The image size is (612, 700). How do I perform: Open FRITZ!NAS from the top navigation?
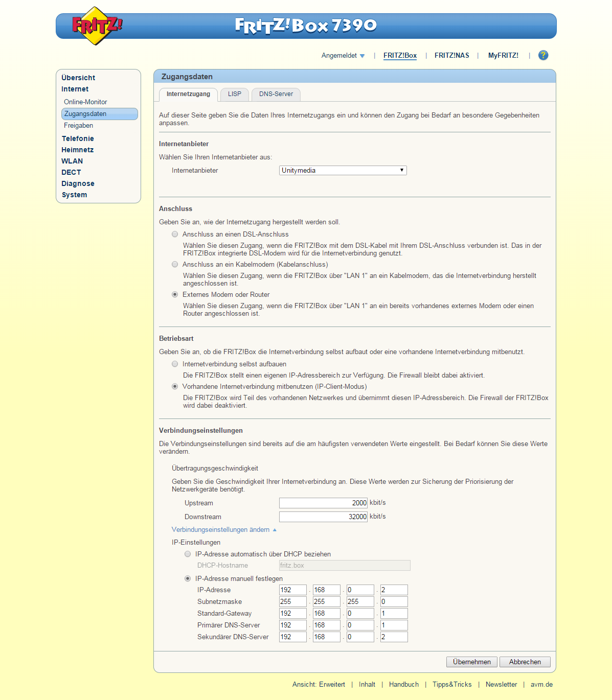[451, 56]
